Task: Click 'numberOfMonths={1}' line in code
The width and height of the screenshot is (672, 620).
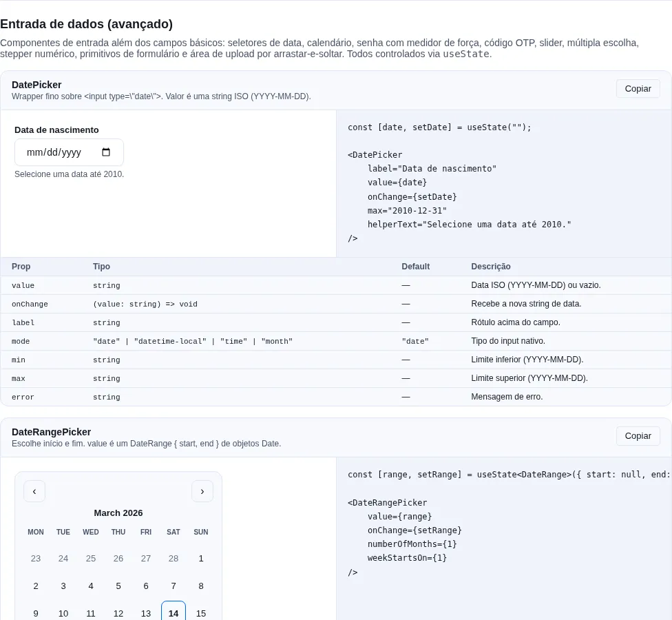Action: click(412, 544)
